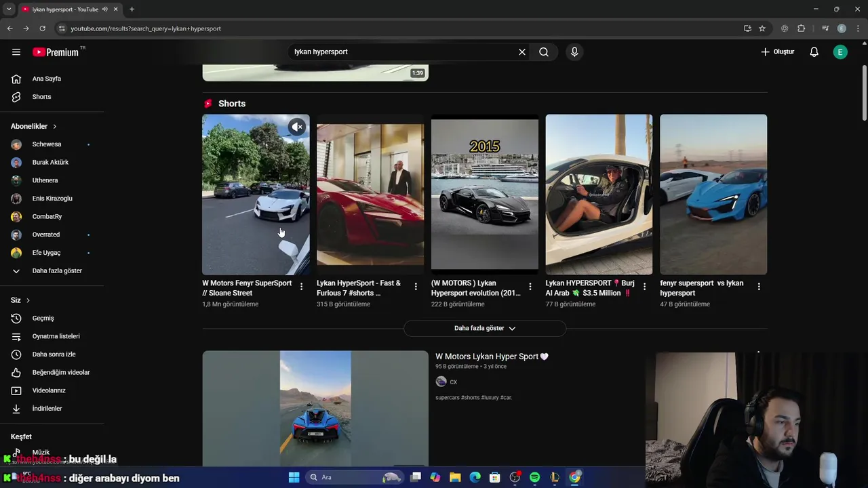The width and height of the screenshot is (868, 488).
Task: Open options for Lykan evolution short
Action: 530,287
